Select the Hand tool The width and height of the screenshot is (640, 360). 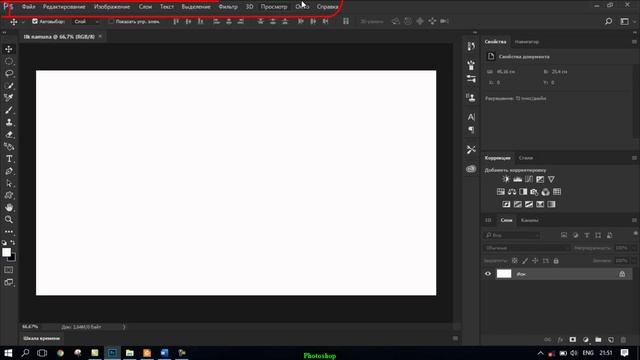coord(9,207)
